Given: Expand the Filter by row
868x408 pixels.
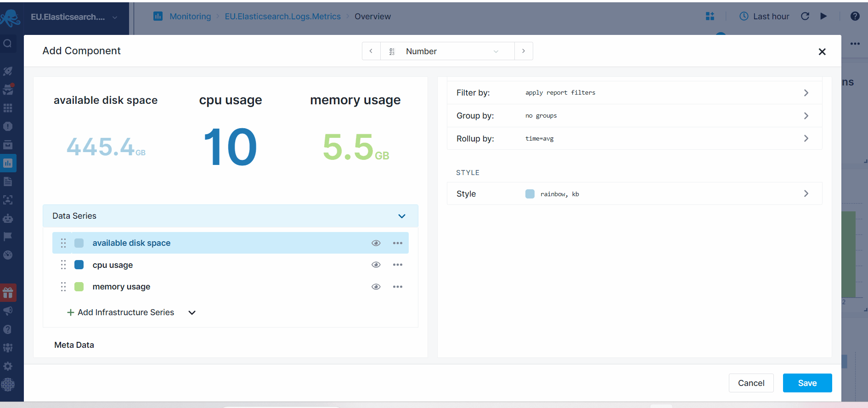Looking at the screenshot, I should pyautogui.click(x=634, y=93).
